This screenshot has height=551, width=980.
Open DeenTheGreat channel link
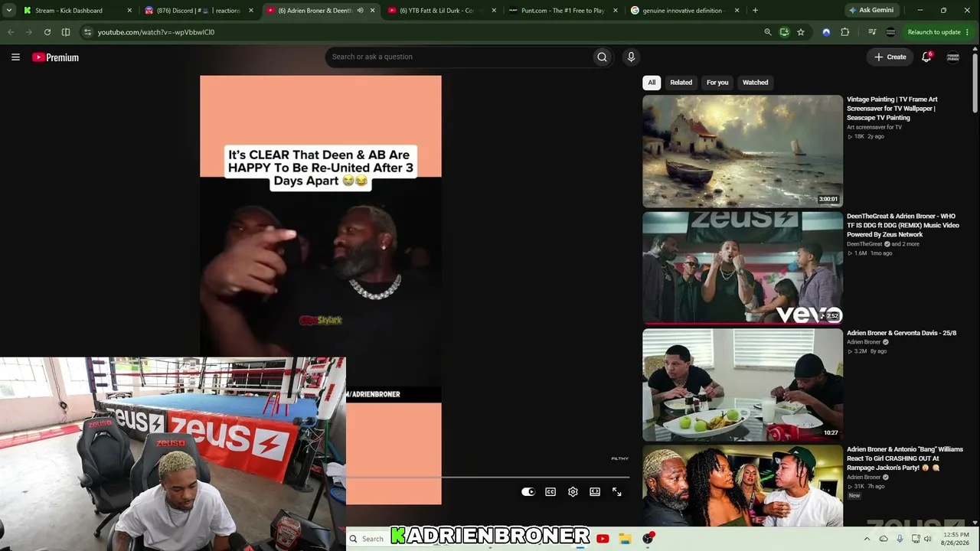point(864,244)
